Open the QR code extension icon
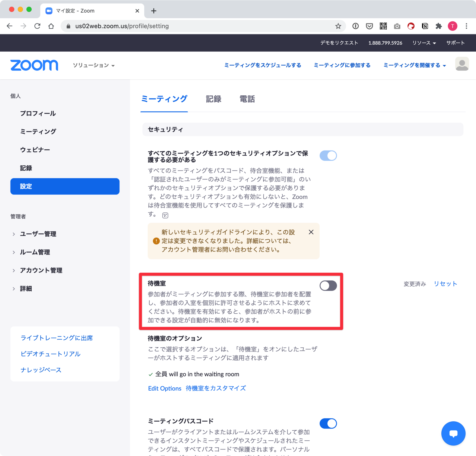476x456 pixels. coord(383,26)
